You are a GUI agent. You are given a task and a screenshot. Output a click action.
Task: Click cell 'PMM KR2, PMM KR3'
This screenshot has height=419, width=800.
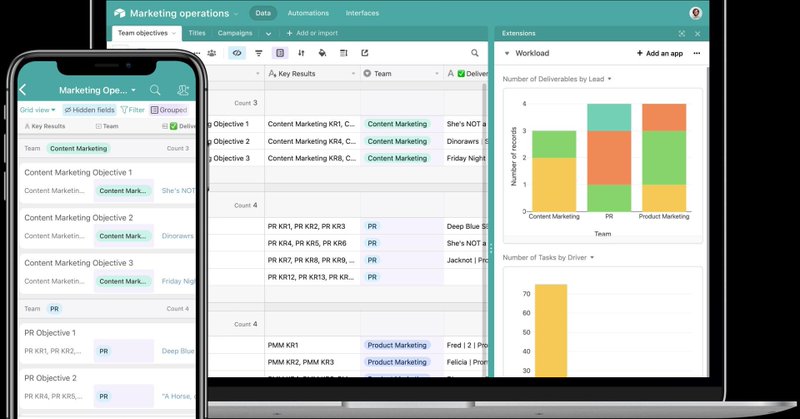pyautogui.click(x=312, y=362)
